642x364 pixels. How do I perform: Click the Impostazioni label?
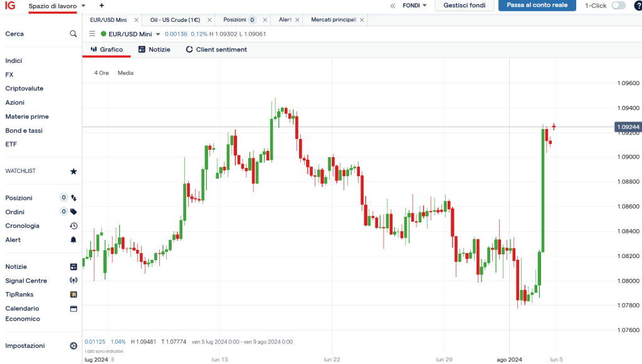coord(25,346)
